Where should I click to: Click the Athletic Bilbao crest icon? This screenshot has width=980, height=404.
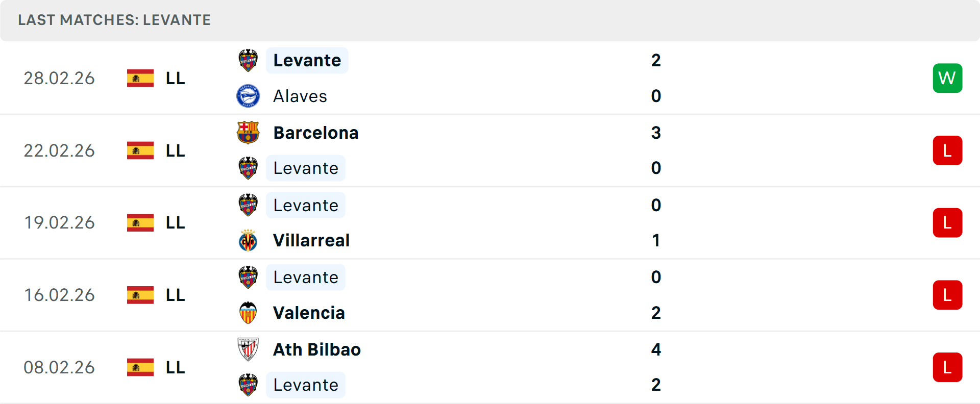coord(248,349)
